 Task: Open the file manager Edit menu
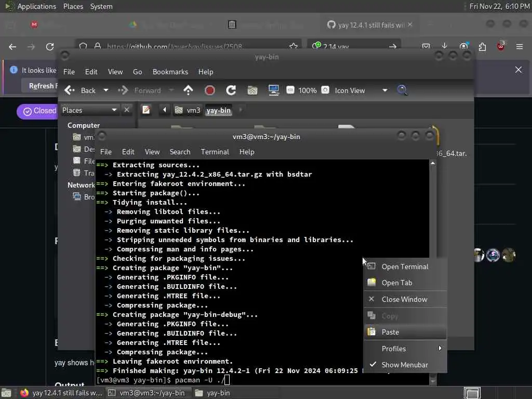[91, 72]
